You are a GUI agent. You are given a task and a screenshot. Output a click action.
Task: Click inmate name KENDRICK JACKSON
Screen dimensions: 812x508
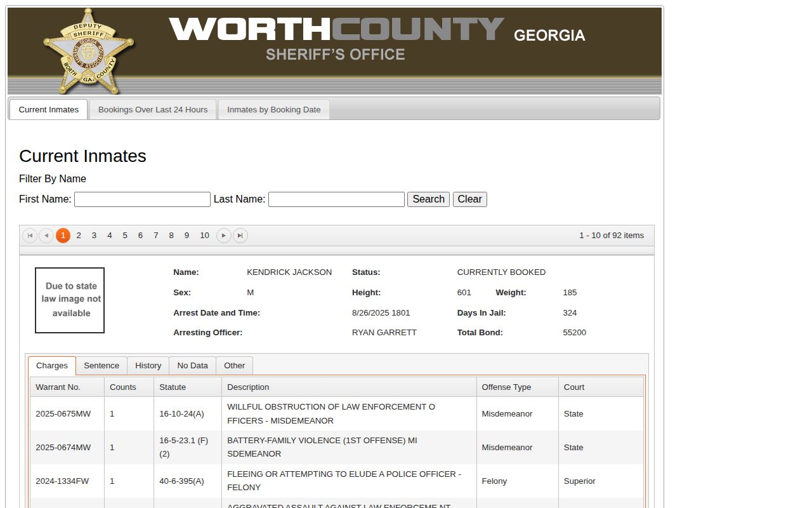click(289, 272)
